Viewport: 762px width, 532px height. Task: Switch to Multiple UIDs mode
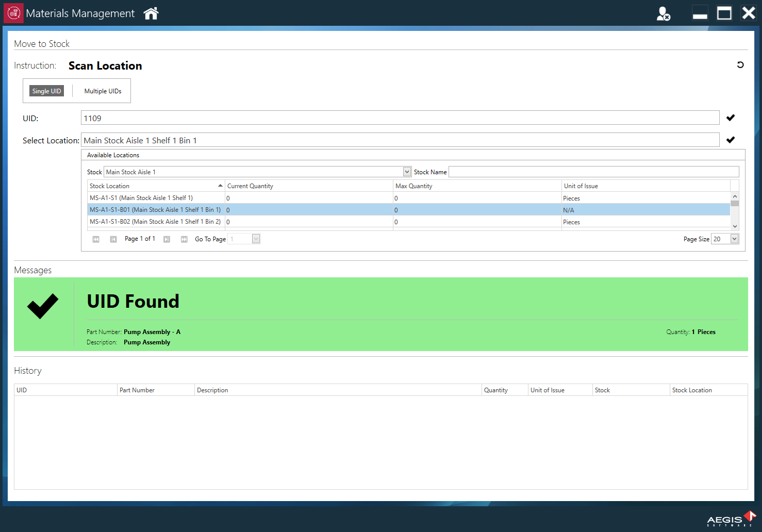103,91
